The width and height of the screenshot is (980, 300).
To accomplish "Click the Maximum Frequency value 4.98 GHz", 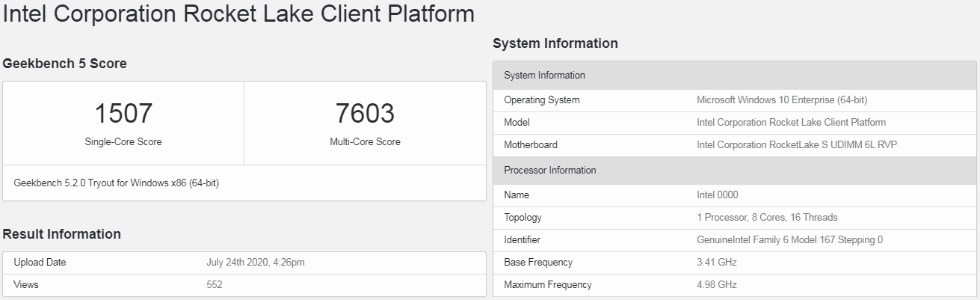I will pyautogui.click(x=717, y=285).
